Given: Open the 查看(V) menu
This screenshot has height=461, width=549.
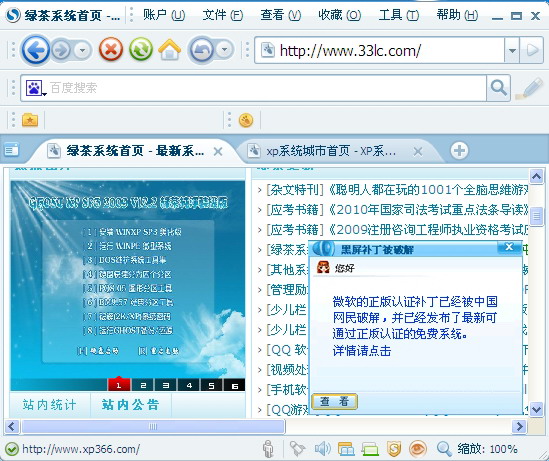Looking at the screenshot, I should (x=280, y=15).
